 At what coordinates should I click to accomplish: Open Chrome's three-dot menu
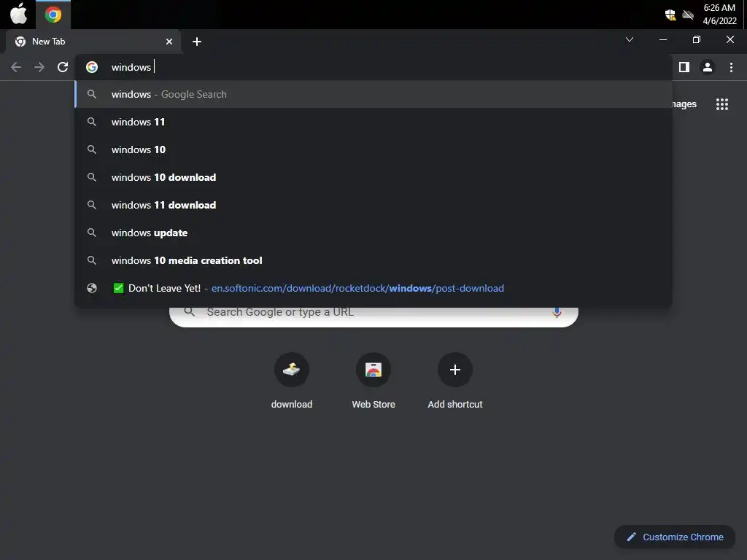[x=731, y=67]
